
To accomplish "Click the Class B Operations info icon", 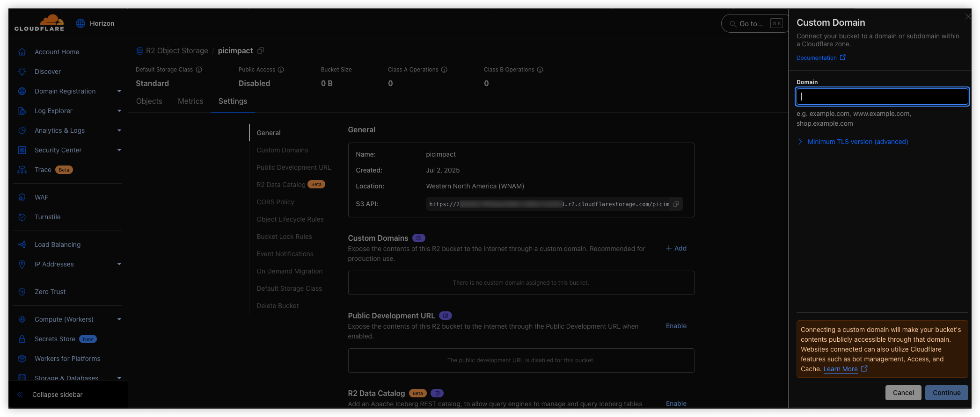I will [x=540, y=70].
